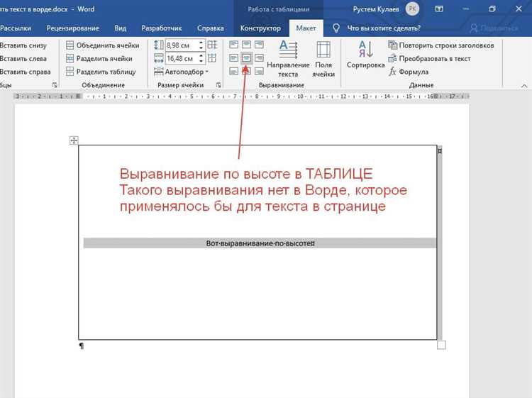Align cell text top center
This screenshot has height=398, width=532.
[247, 45]
